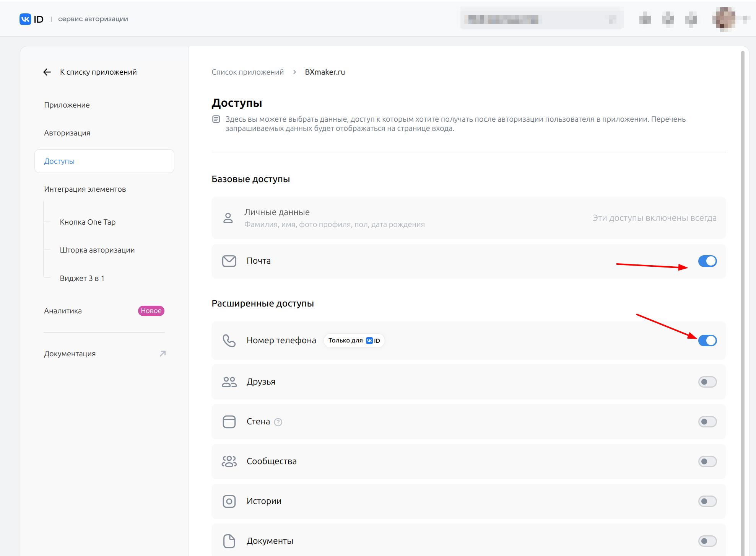Click the BXmaker.ru breadcrumb
Viewport: 756px width, 556px height.
(325, 72)
